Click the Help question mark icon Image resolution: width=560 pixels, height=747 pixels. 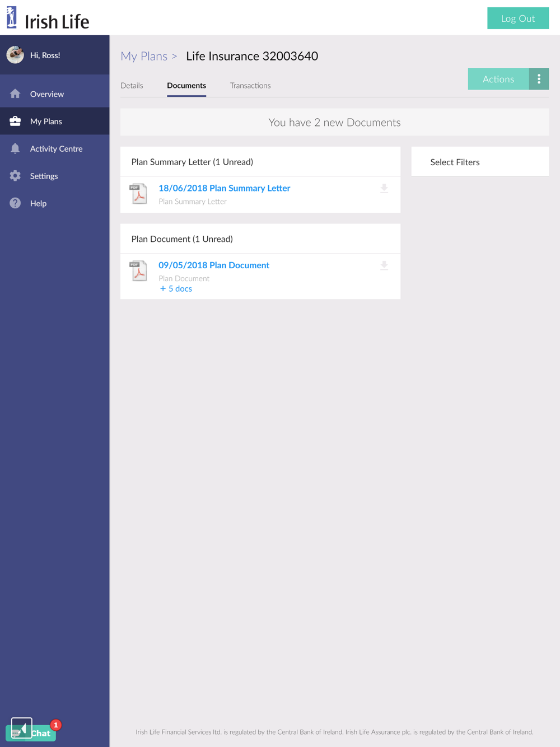(x=15, y=203)
